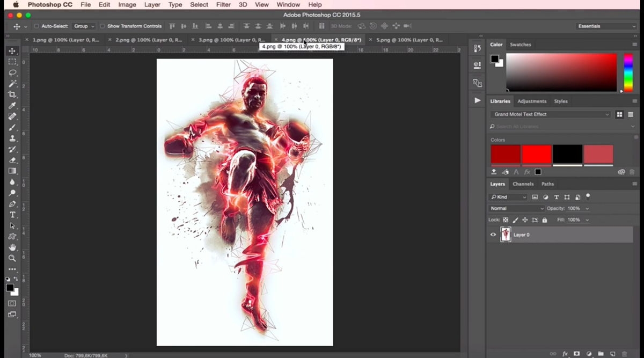Image resolution: width=644 pixels, height=358 pixels.
Task: Open the Filter menu
Action: (x=223, y=4)
